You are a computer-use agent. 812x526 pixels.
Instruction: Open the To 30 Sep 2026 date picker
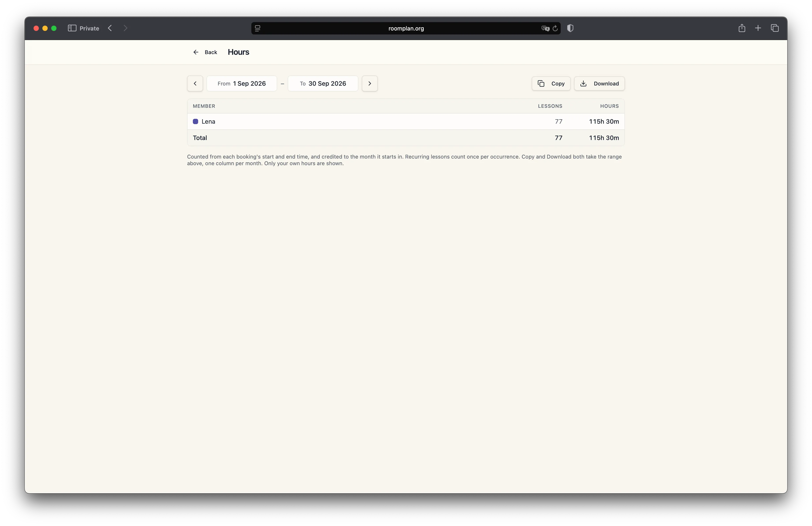323,84
